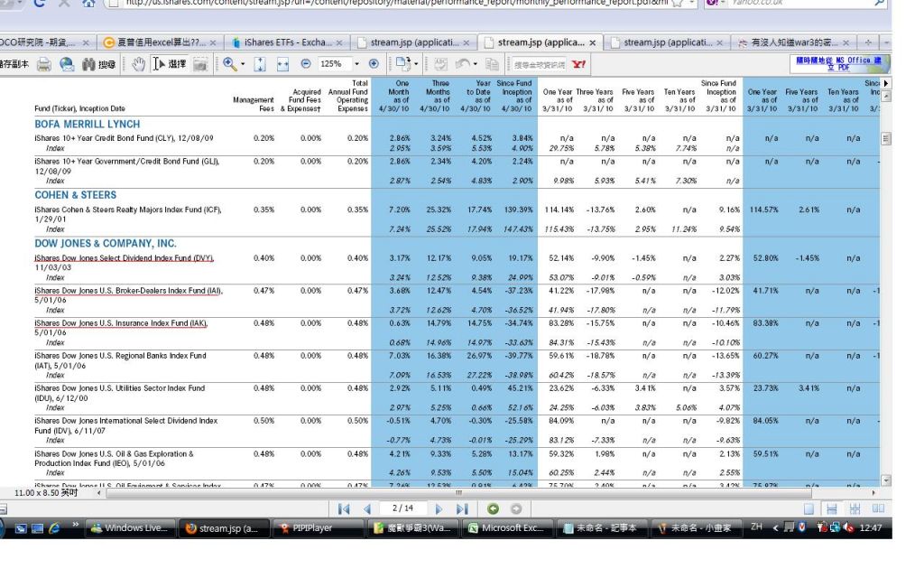
Task: Select the Hand tool
Action: pos(138,64)
